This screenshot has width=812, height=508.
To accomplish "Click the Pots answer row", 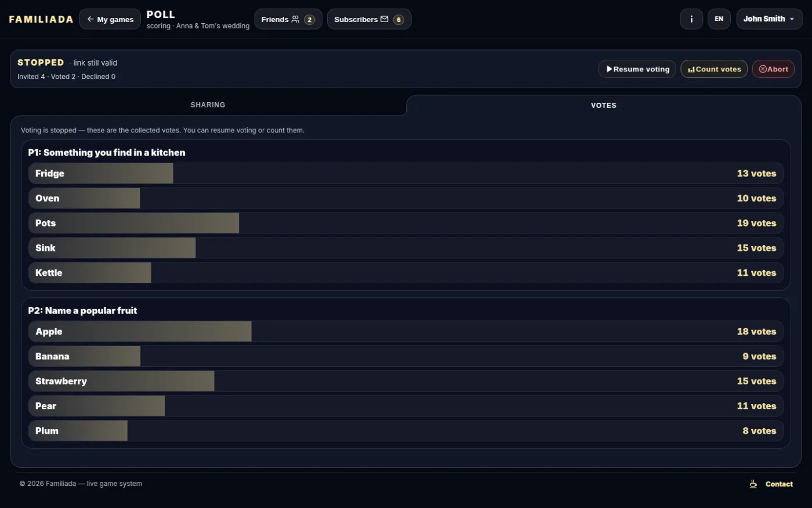I will (x=406, y=224).
